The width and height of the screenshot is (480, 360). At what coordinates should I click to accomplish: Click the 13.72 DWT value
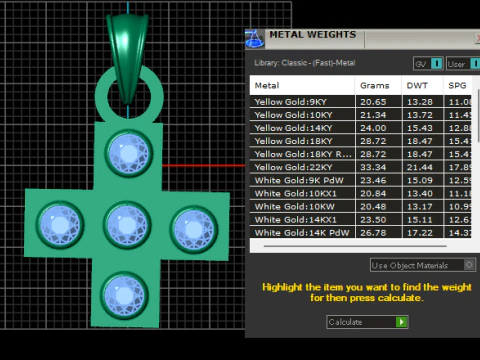[x=420, y=115]
